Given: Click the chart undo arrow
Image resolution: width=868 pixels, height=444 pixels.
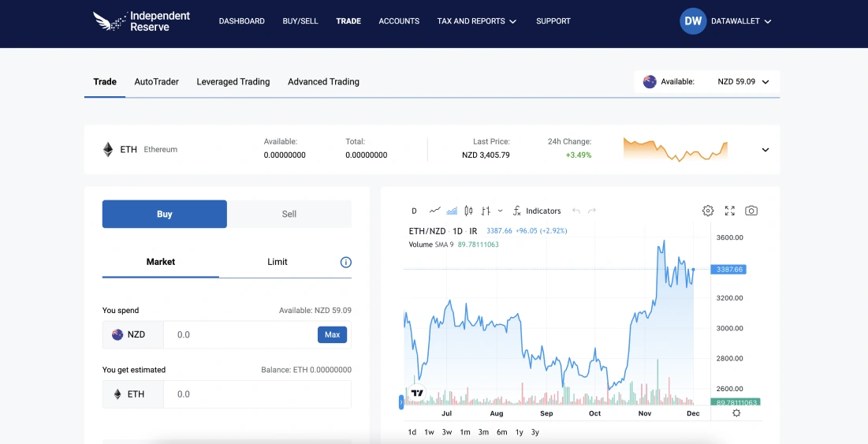Looking at the screenshot, I should tap(576, 211).
